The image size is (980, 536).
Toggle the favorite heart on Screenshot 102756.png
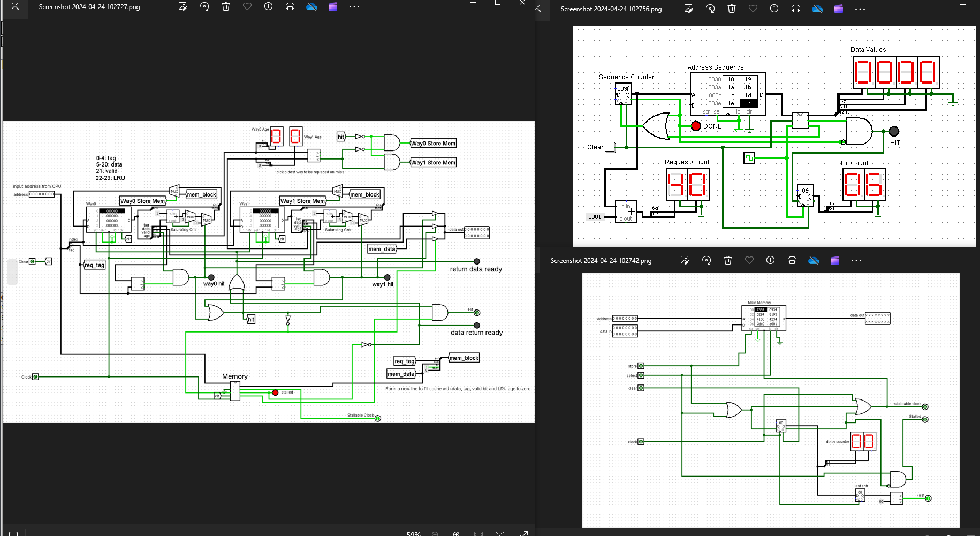pos(753,9)
